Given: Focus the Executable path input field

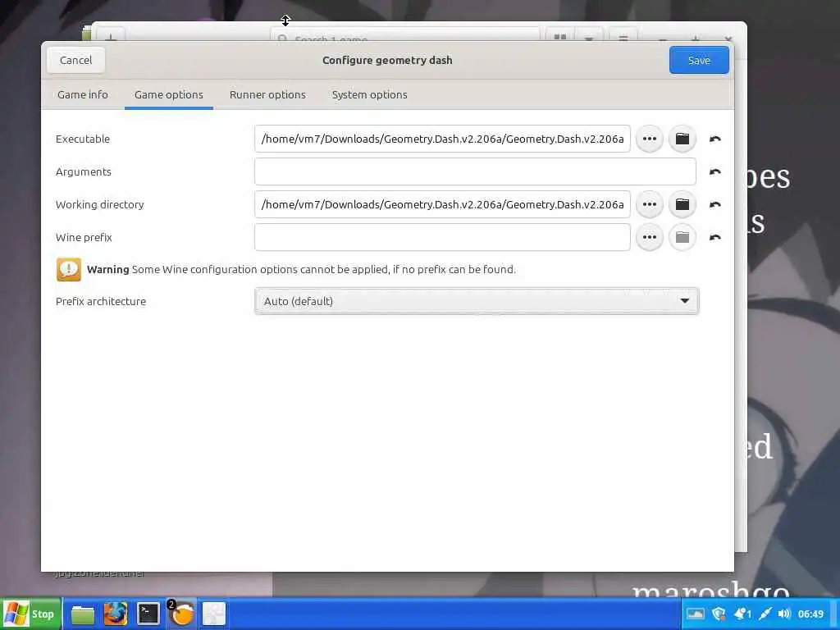Looking at the screenshot, I should pos(442,139).
